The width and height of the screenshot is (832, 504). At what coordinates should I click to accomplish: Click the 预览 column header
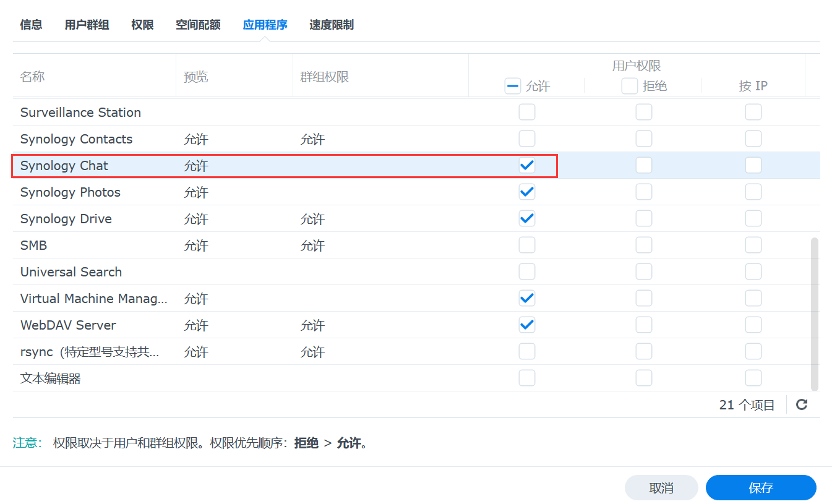click(x=196, y=77)
